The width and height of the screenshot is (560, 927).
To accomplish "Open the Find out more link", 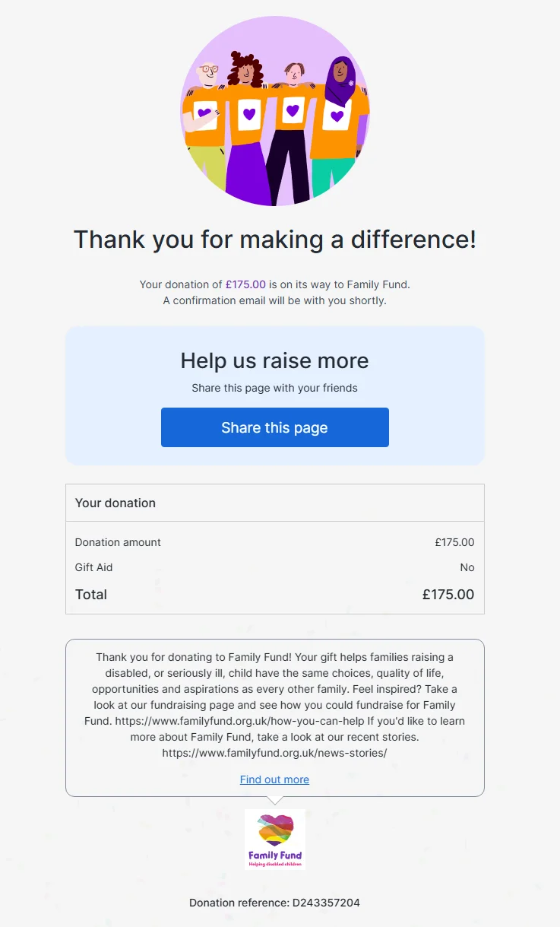I will tap(274, 779).
